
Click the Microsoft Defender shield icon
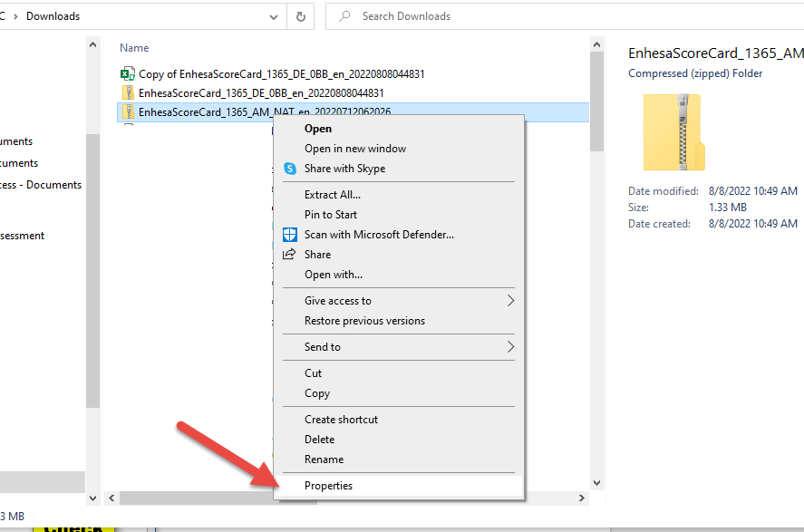[290, 235]
